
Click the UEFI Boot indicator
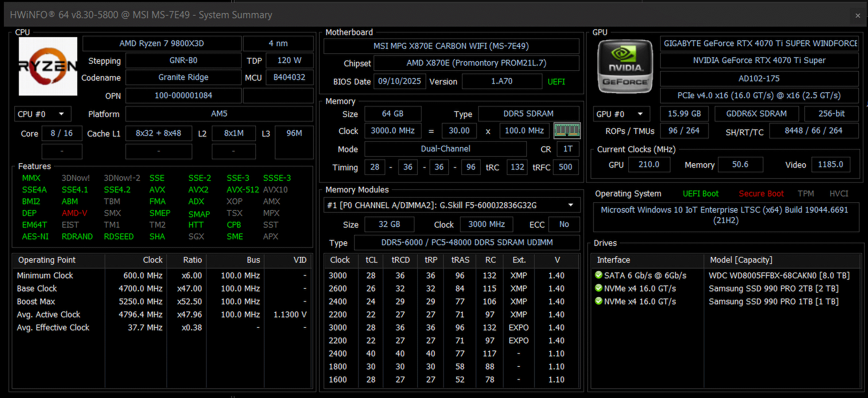tap(701, 193)
